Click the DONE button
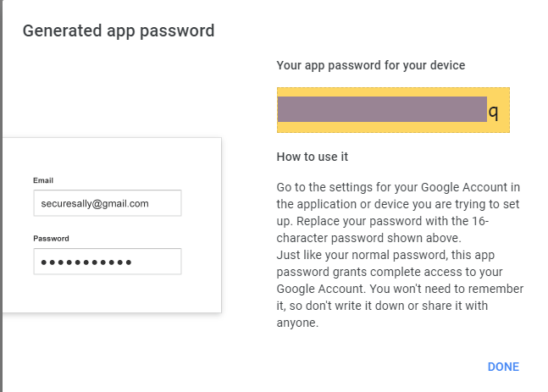This screenshot has height=392, width=548. 503,367
